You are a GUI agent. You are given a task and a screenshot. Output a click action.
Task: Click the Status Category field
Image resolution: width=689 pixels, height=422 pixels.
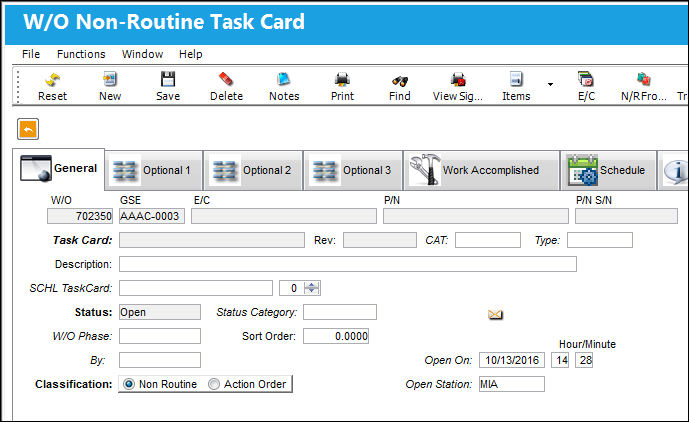pyautogui.click(x=340, y=312)
